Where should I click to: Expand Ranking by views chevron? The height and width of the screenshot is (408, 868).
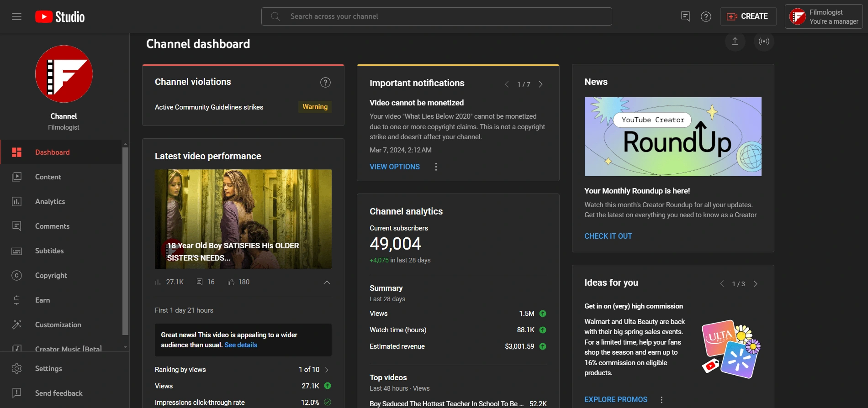click(x=327, y=370)
